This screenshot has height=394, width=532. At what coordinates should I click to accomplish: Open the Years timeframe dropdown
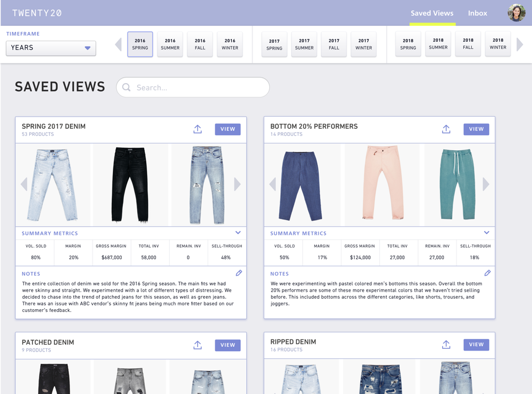point(51,48)
